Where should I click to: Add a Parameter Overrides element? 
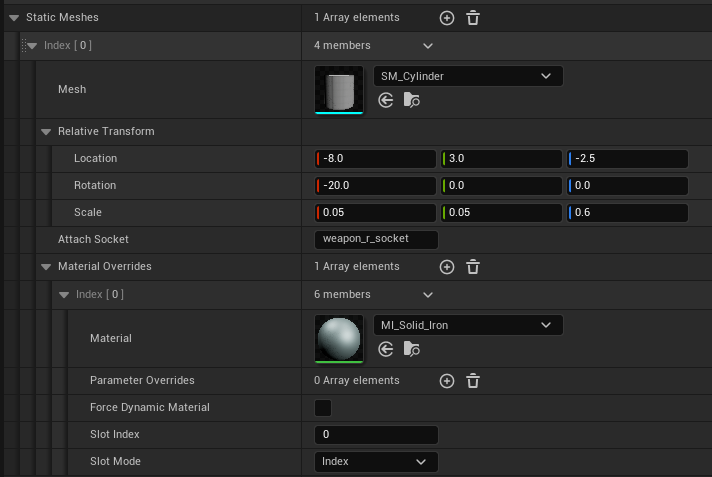[447, 381]
